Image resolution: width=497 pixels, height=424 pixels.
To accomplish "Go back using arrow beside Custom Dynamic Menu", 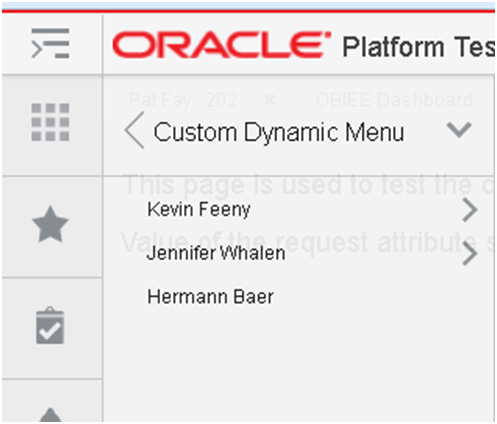I will pyautogui.click(x=134, y=130).
